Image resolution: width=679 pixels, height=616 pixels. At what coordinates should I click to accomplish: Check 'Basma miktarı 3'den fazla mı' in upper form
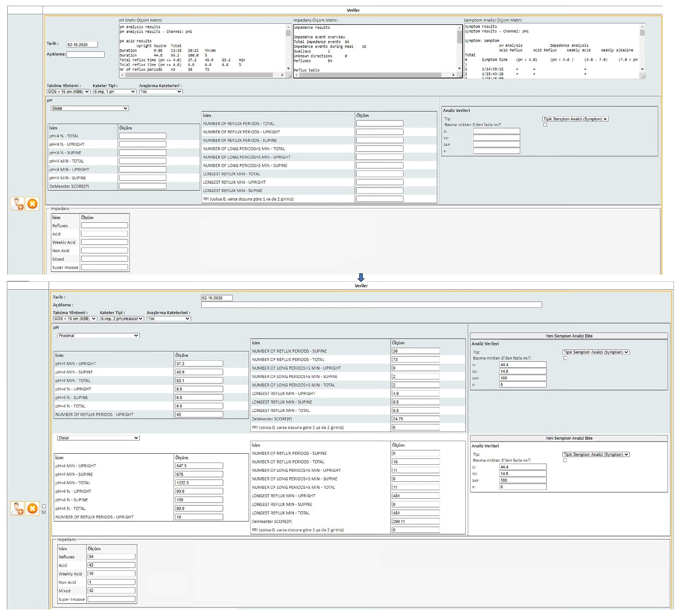coord(545,125)
